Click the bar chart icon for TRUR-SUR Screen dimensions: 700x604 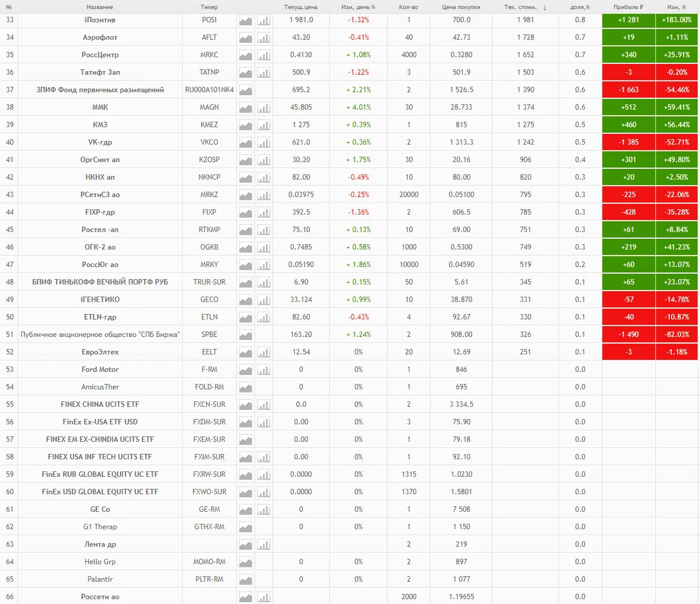(x=264, y=282)
